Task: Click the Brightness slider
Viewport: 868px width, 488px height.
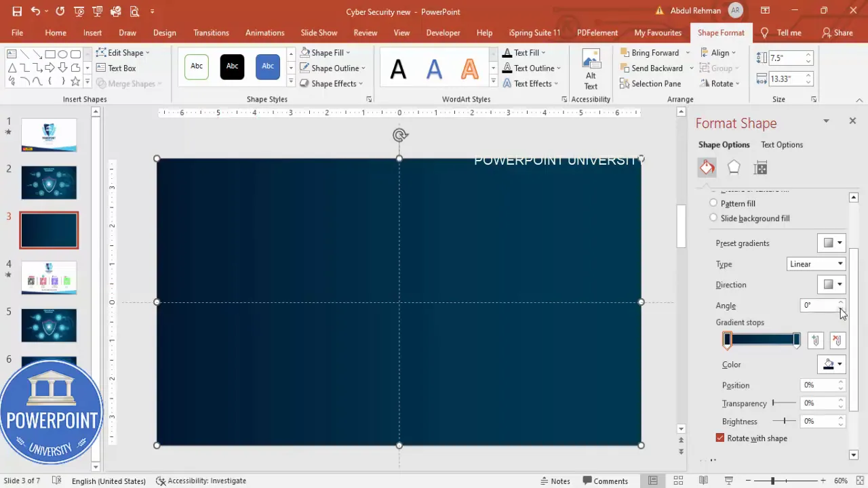Action: (x=784, y=421)
